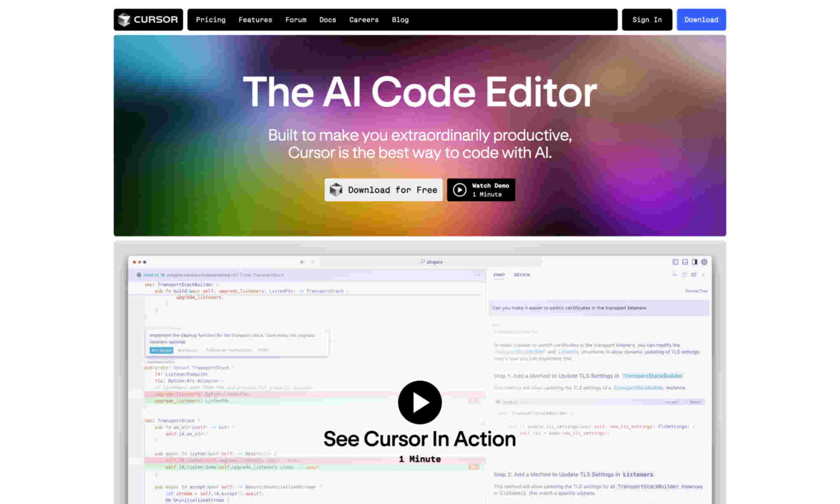
Task: Click the Docs navigation link
Action: pos(328,19)
